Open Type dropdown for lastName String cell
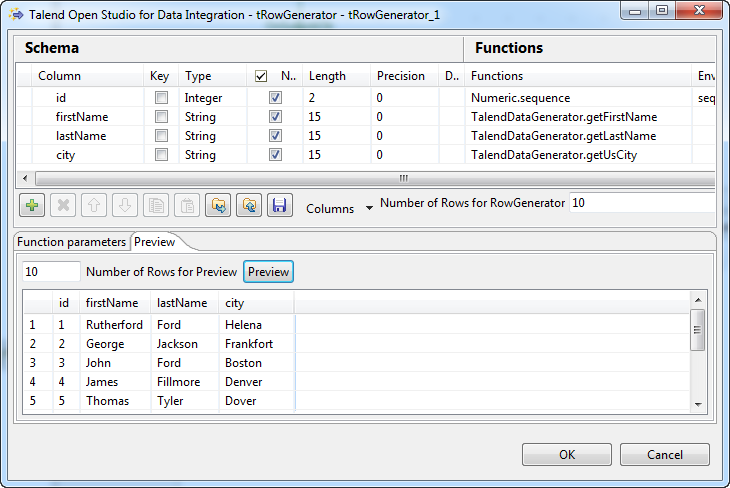 pyautogui.click(x=213, y=136)
